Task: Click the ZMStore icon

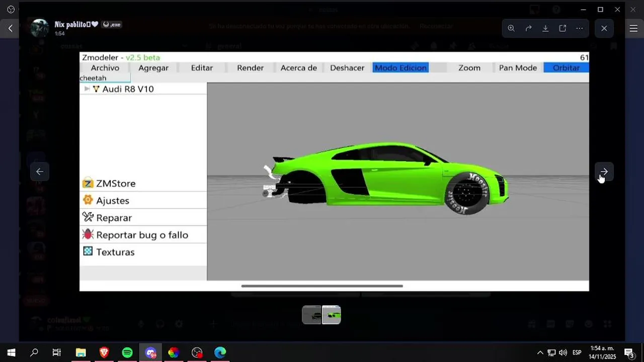Action: (x=88, y=184)
